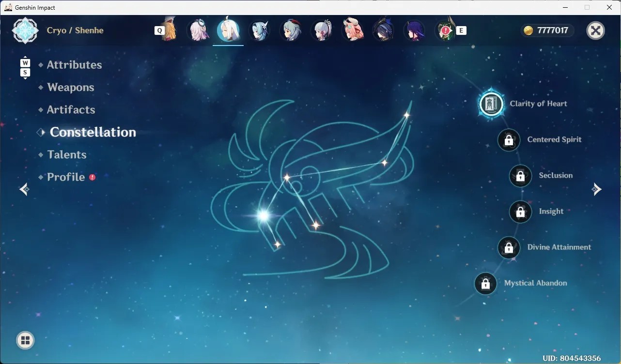
Task: Select the highlighted Shenhe portrait
Action: coord(228,30)
